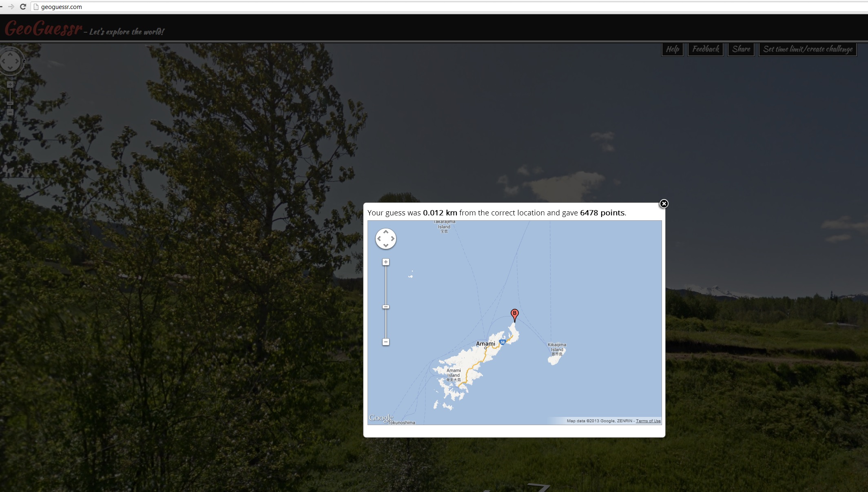Click the GeoGuessr logo title
Viewport: 868px width, 492px height.
44,29
